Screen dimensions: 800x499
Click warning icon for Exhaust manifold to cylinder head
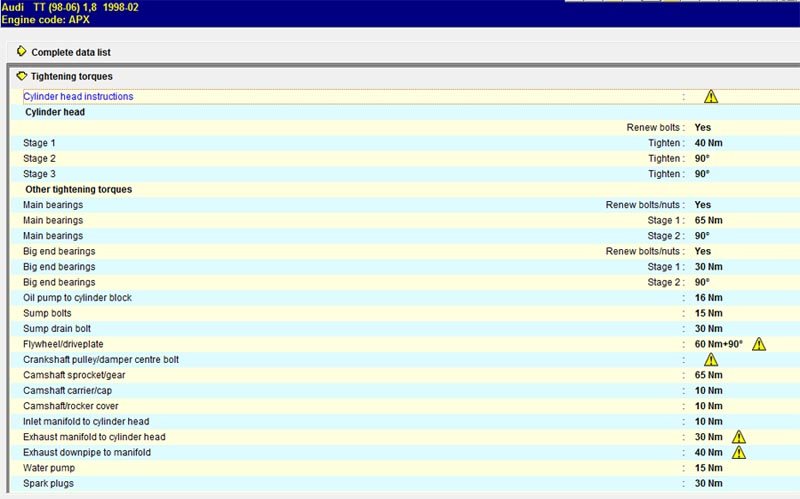[738, 437]
